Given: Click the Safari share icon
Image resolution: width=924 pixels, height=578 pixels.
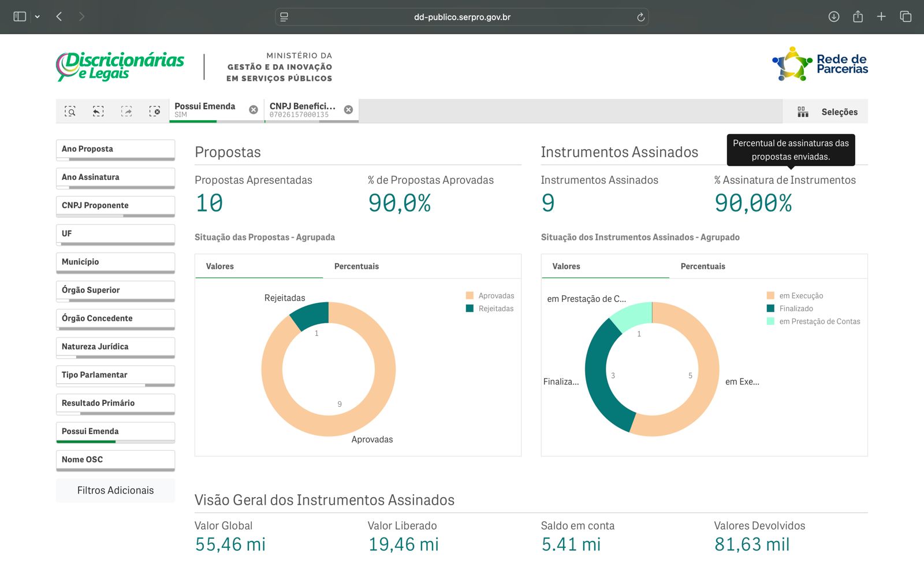Looking at the screenshot, I should point(858,17).
